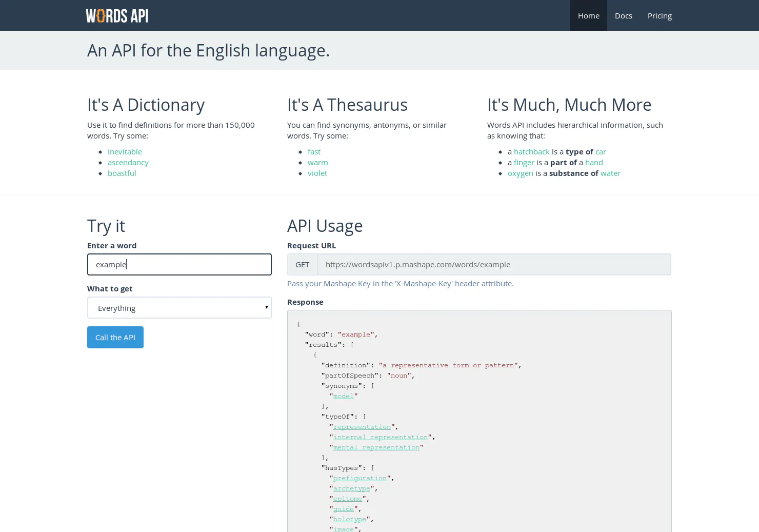Open the 'prefiguration' link in response
This screenshot has width=759, height=532.
click(x=360, y=478)
